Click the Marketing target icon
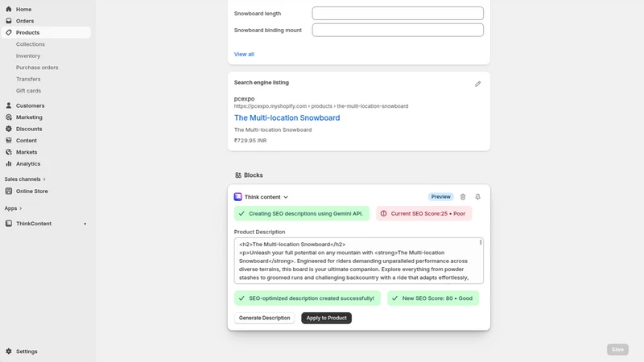The image size is (644, 362). tap(9, 117)
